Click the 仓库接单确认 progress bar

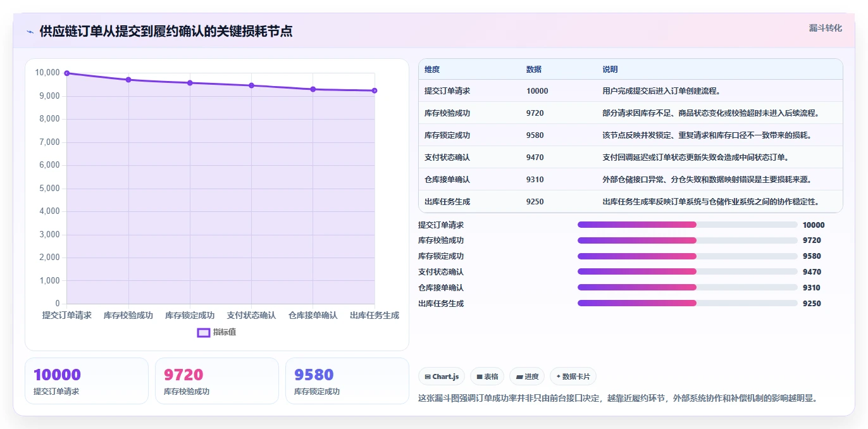[688, 287]
